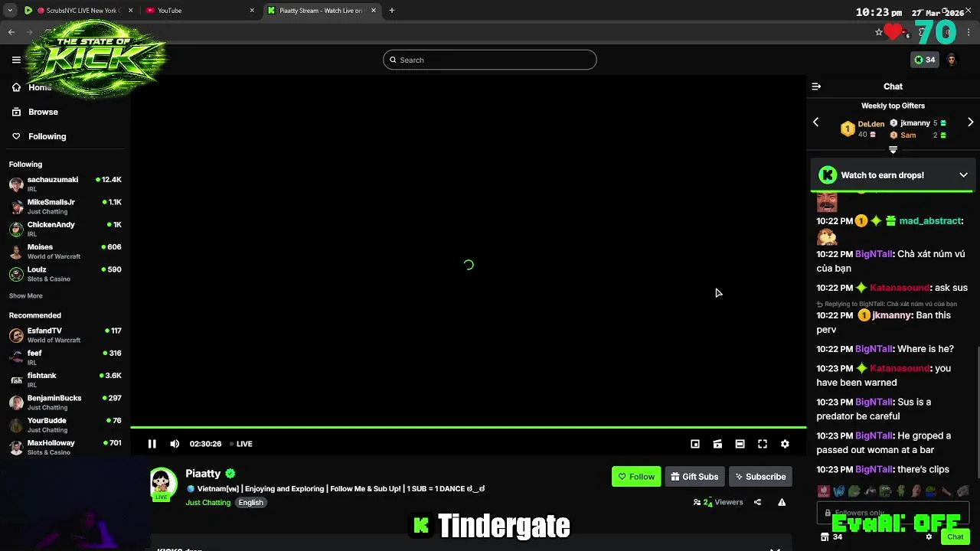This screenshot has width=980, height=551.
Task: Jump to LIVE in the player
Action: [242, 444]
